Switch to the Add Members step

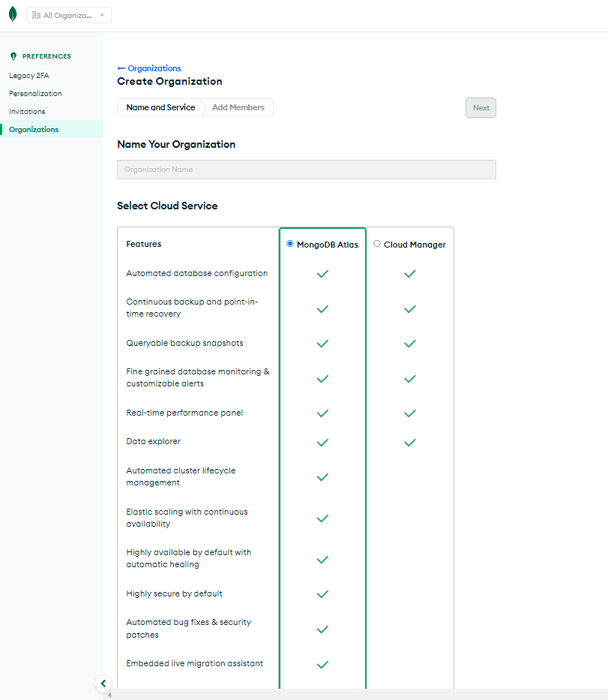pos(238,107)
